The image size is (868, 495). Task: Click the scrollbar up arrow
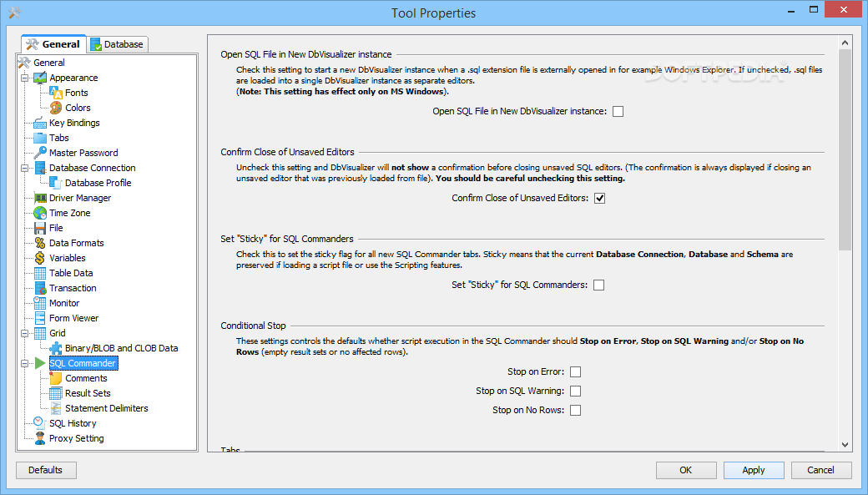(x=845, y=43)
